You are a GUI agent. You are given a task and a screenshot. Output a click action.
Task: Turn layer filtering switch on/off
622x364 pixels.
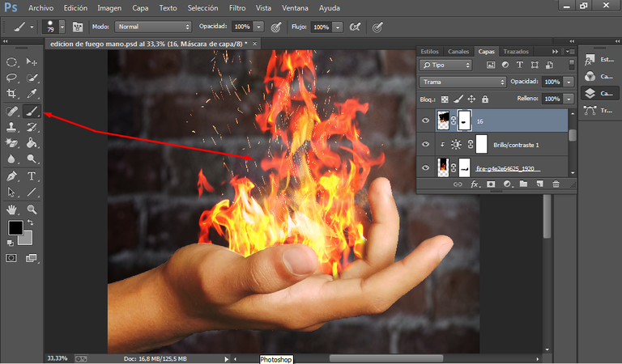[x=572, y=65]
